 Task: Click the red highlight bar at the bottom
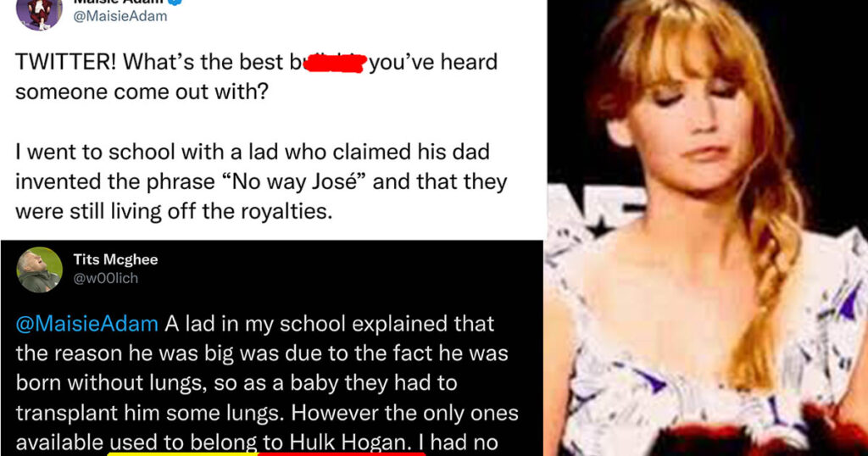pyautogui.click(x=342, y=453)
